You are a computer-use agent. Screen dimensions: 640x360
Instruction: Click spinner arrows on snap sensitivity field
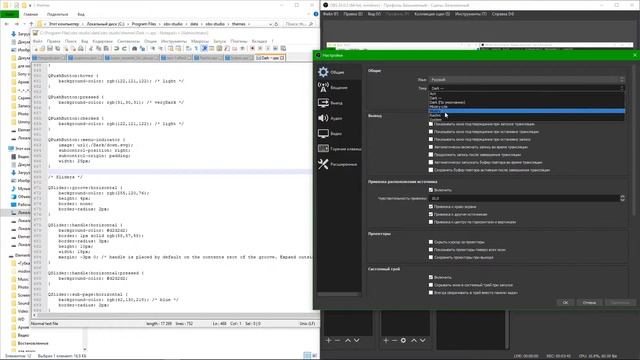click(622, 198)
